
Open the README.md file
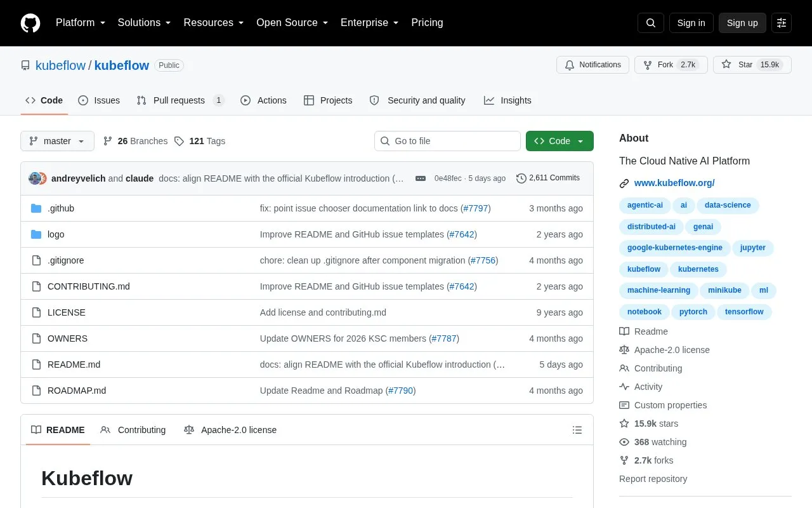(x=74, y=364)
